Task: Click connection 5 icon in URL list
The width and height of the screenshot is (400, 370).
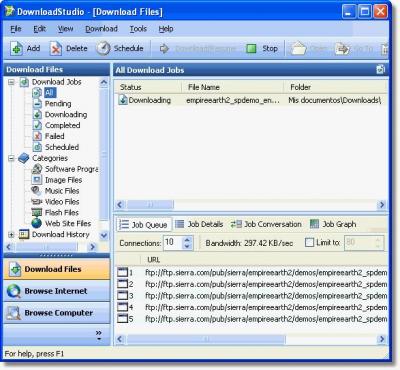Action: pyautogui.click(x=123, y=319)
